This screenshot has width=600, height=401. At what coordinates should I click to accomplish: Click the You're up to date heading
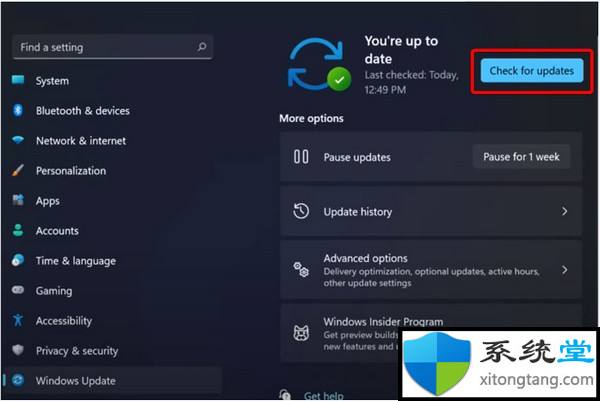coord(401,50)
